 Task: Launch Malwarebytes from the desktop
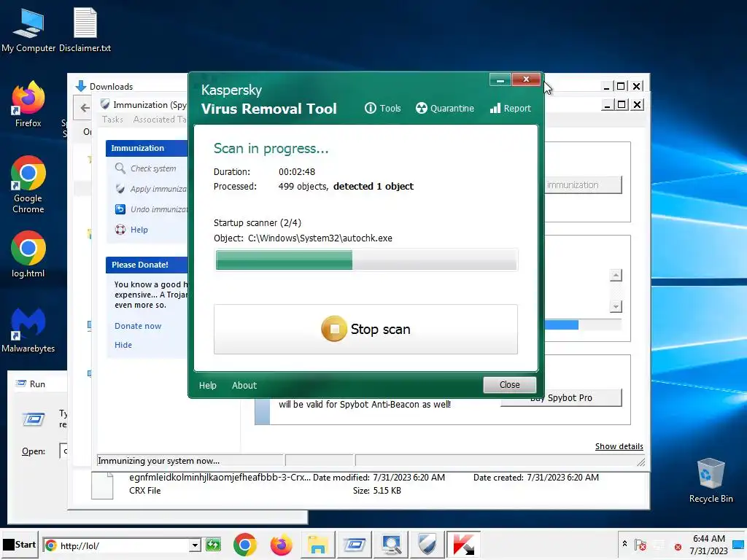coord(28,330)
